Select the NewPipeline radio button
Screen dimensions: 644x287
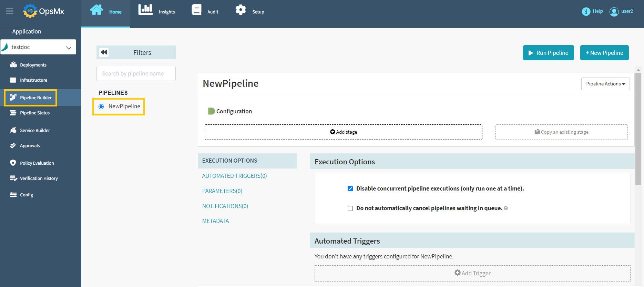[101, 106]
